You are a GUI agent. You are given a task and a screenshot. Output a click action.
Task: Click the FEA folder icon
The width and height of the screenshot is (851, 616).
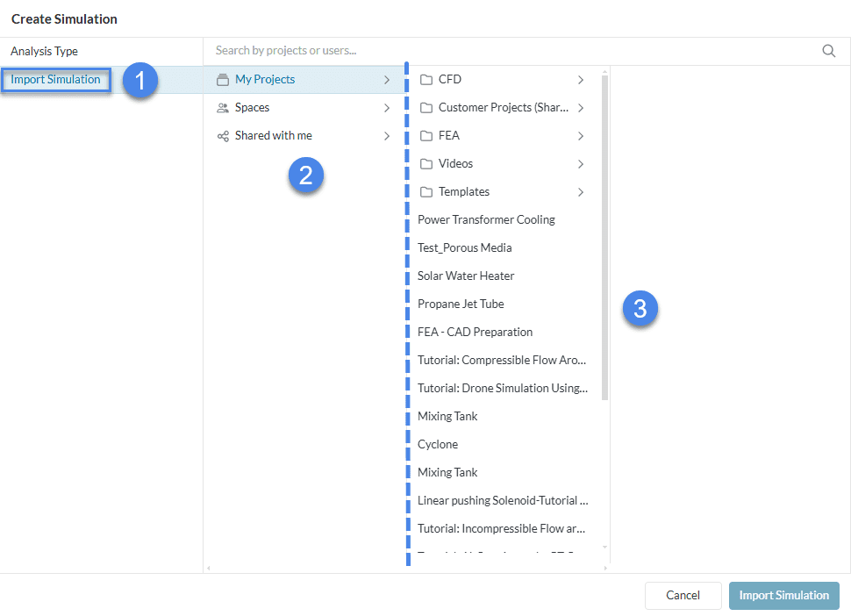[426, 136]
